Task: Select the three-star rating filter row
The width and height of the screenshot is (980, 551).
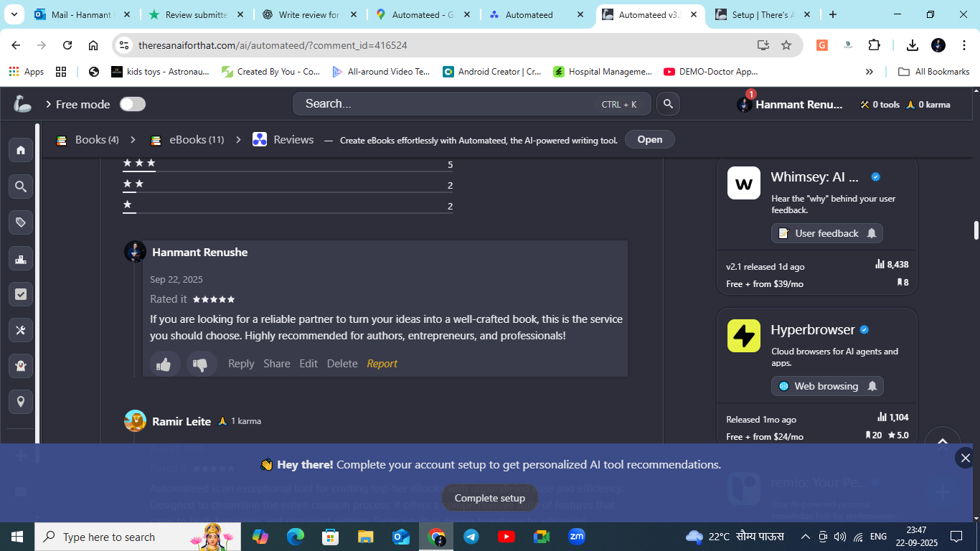Action: click(x=288, y=165)
